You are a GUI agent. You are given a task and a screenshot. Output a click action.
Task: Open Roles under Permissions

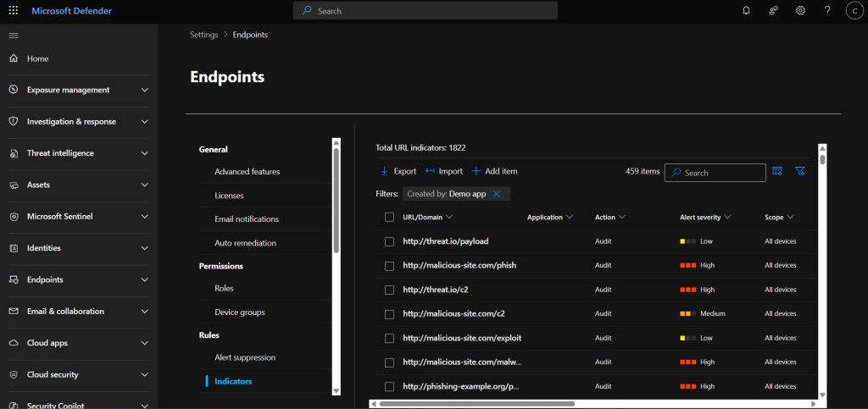point(224,289)
